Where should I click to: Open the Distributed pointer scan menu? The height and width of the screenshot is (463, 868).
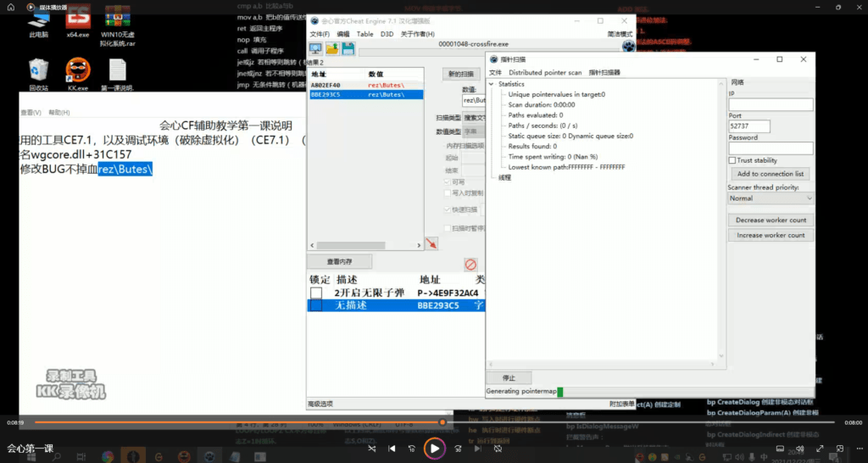pos(544,73)
